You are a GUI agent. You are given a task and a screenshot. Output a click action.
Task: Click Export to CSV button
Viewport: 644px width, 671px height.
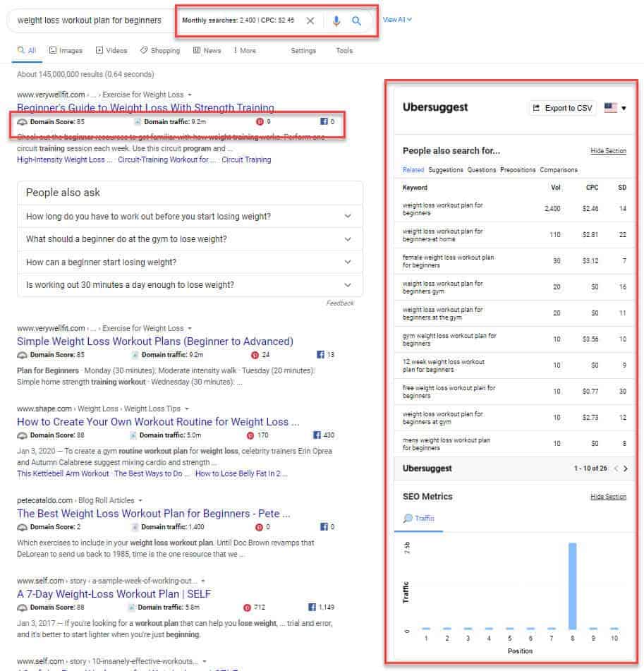[x=562, y=108]
